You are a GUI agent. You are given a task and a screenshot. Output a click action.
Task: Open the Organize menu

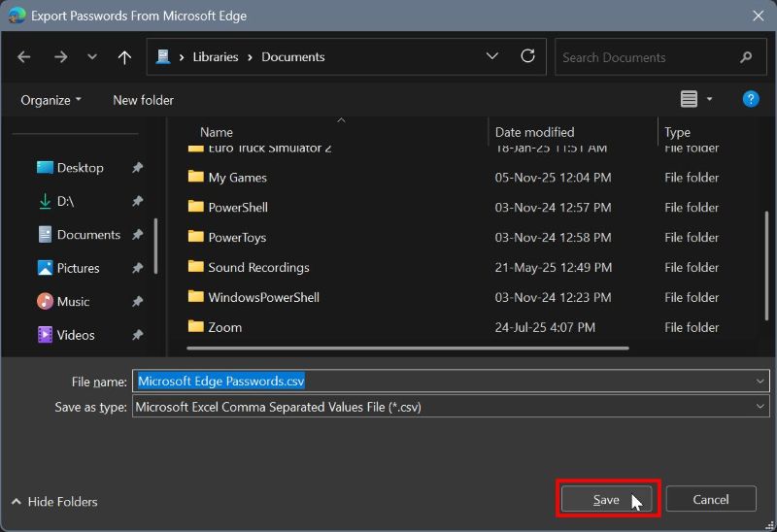(51, 100)
